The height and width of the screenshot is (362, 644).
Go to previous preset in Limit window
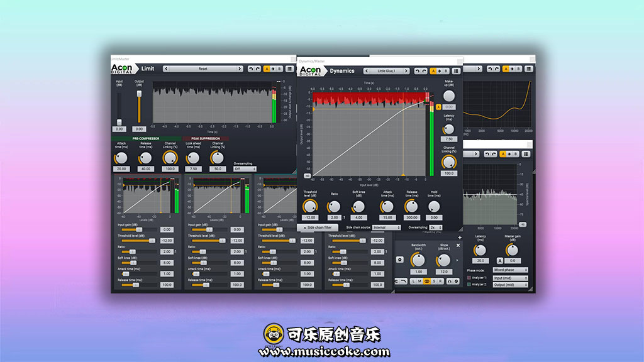click(166, 69)
